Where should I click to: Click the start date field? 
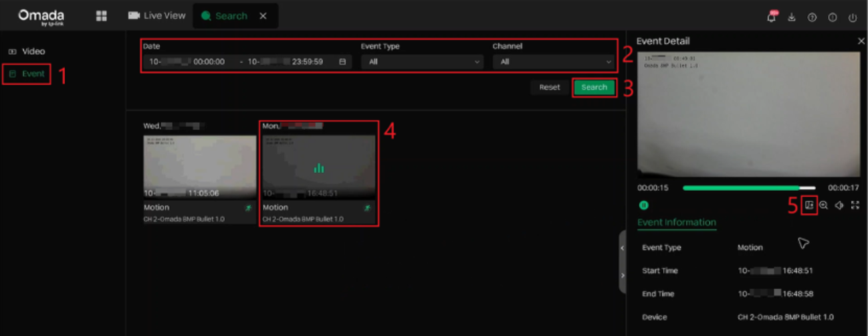[187, 62]
